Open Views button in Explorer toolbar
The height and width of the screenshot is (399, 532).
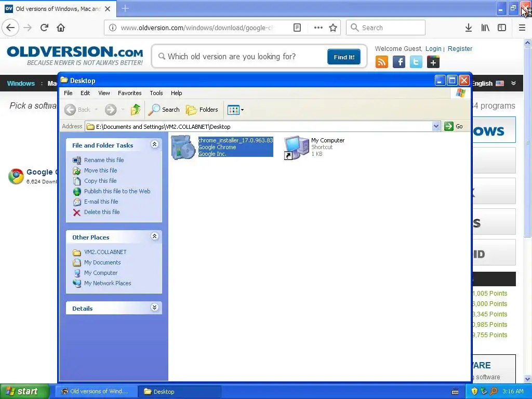[x=235, y=110]
